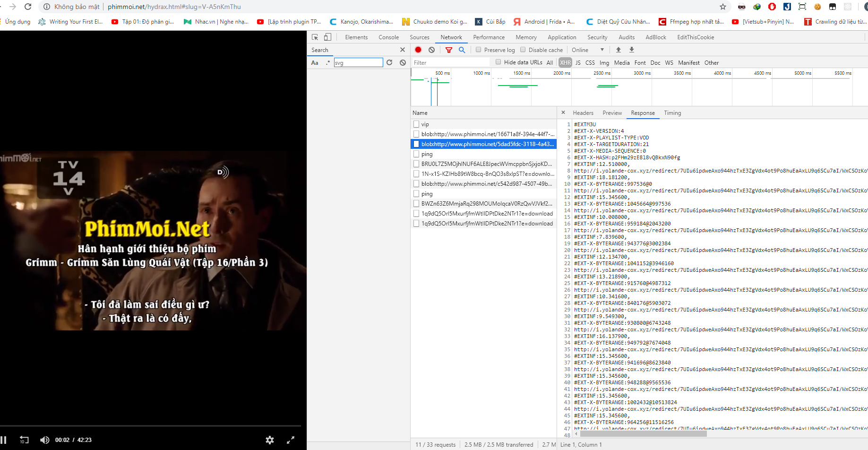This screenshot has width=868, height=450.
Task: Open the Nhac.vn bookmark
Action: click(216, 21)
